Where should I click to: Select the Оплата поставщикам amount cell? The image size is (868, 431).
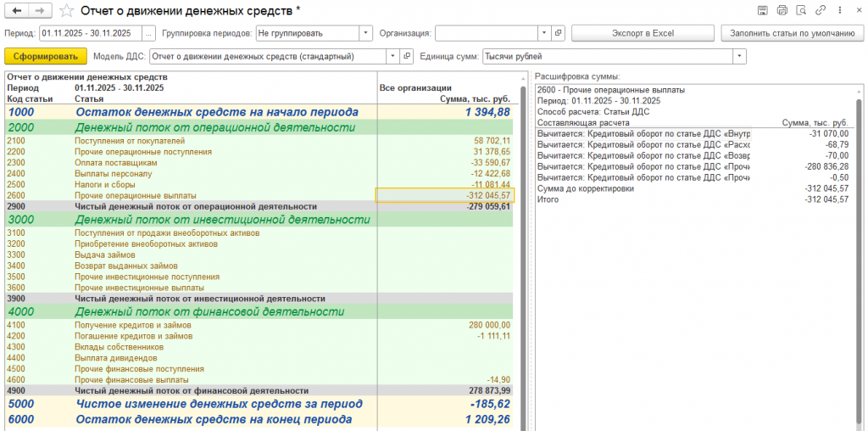445,163
